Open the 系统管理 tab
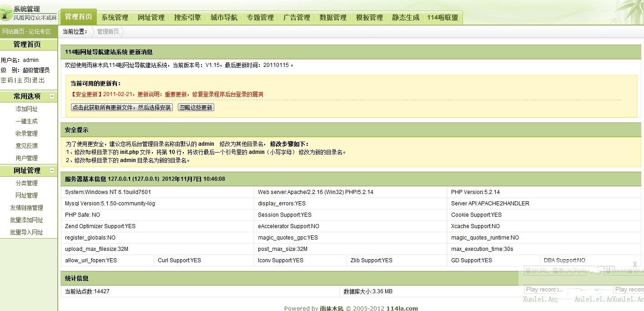Screen dimensions: 644x311 coord(115,18)
